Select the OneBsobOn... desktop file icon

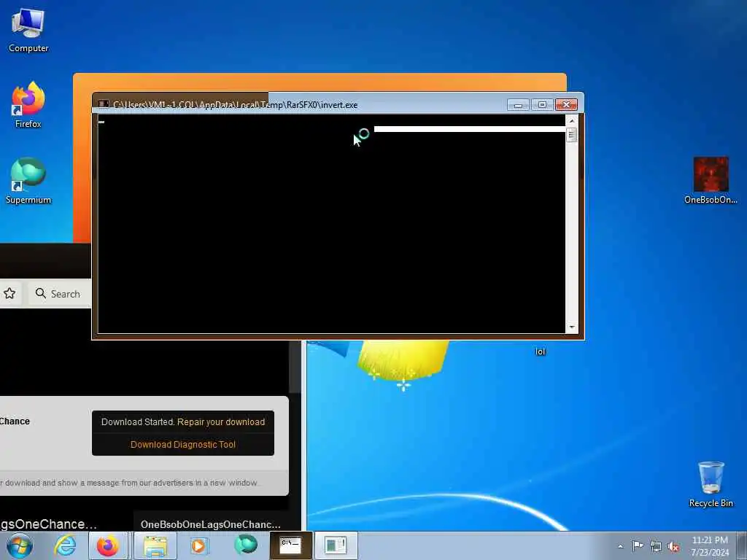(711, 181)
